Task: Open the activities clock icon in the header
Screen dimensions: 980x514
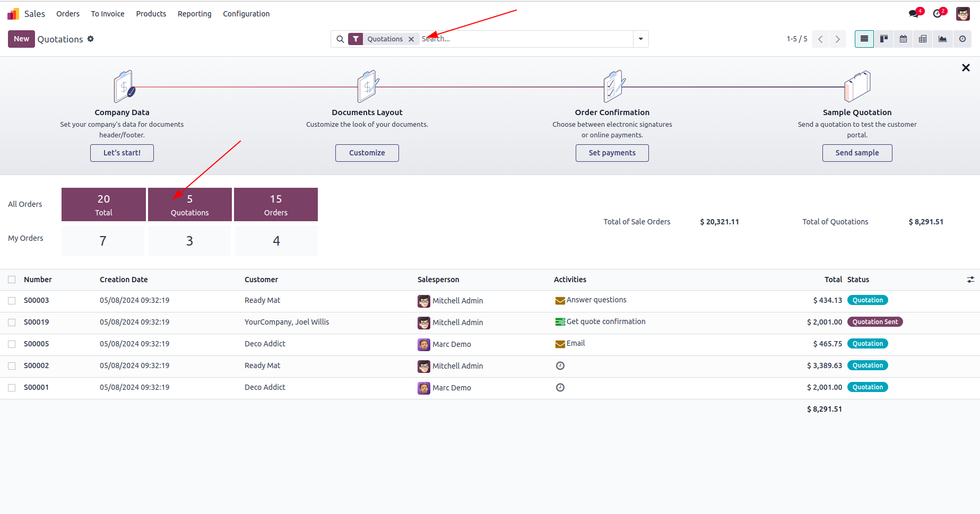Action: 938,14
